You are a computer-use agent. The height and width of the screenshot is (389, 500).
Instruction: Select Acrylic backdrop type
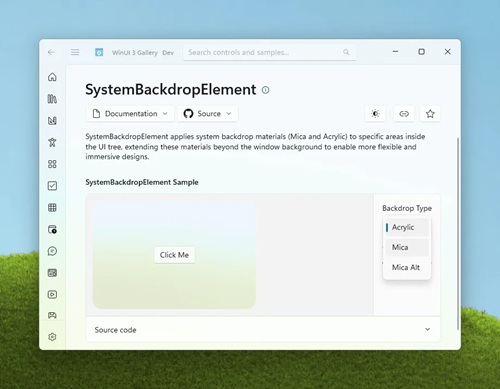407,227
